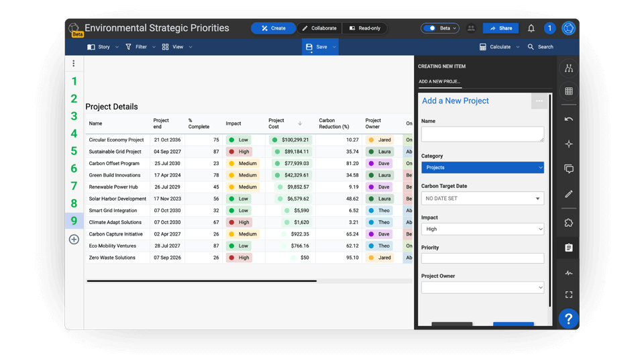Image resolution: width=644 pixels, height=363 pixels.
Task: Select step 5 in the left story list
Action: 74,151
